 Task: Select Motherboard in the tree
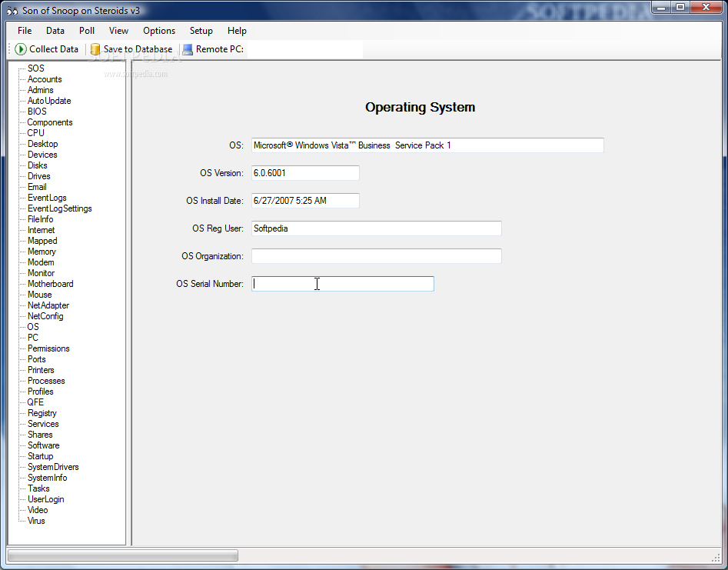pos(50,284)
